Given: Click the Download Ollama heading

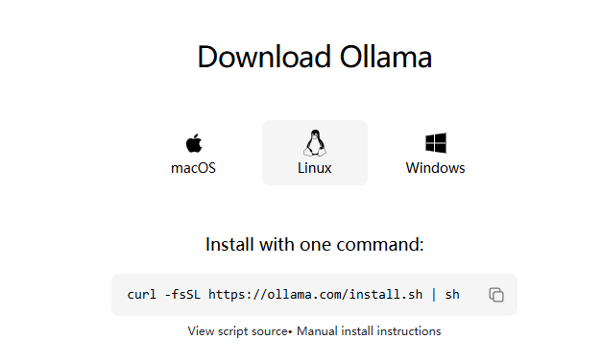Looking at the screenshot, I should (x=315, y=57).
